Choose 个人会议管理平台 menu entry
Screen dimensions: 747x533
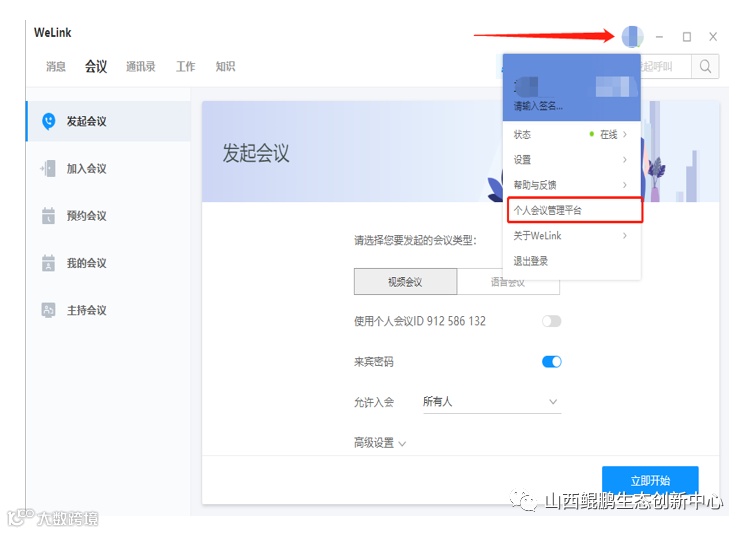click(x=575, y=210)
